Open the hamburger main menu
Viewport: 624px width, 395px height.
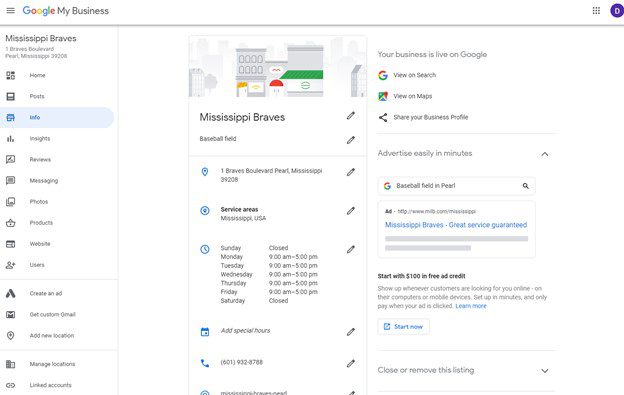click(x=11, y=11)
